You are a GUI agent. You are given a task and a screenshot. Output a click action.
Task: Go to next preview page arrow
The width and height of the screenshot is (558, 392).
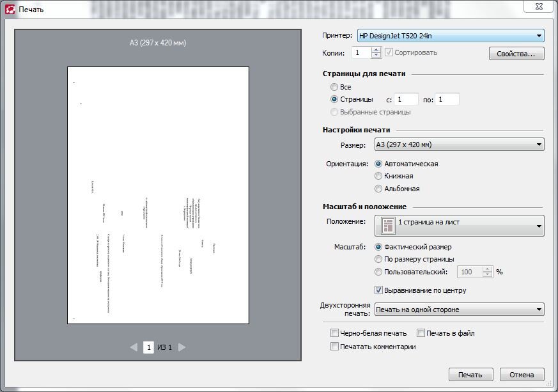tap(182, 347)
